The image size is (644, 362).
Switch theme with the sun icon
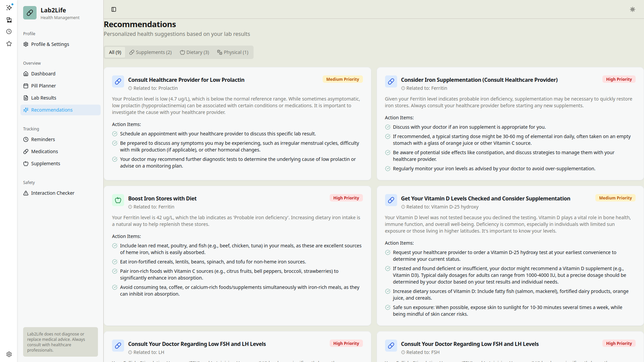pos(632,9)
